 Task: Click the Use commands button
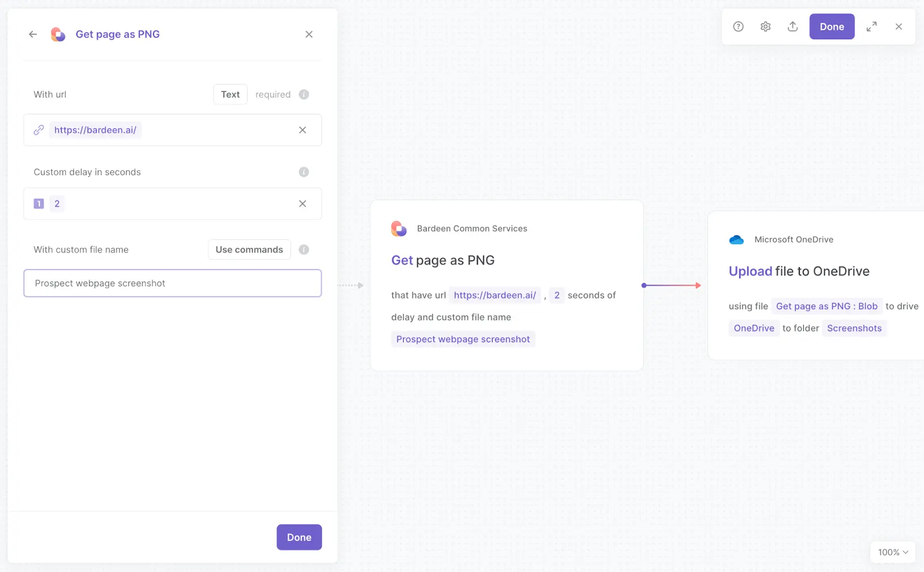coord(249,250)
